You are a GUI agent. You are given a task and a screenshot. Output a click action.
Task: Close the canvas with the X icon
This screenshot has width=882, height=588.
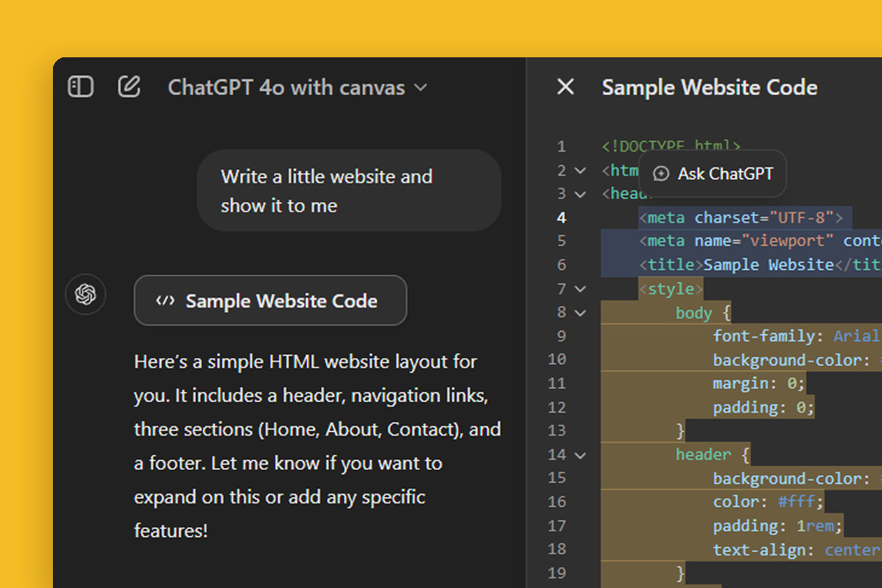[565, 86]
